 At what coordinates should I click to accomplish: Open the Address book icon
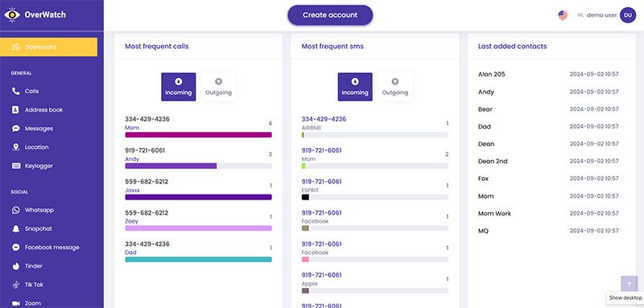pyautogui.click(x=15, y=110)
